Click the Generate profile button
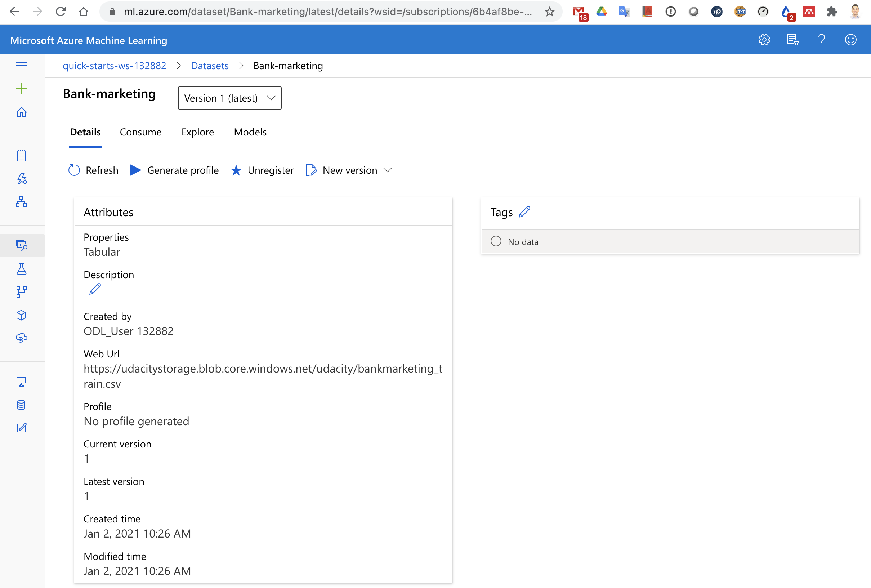 [175, 170]
